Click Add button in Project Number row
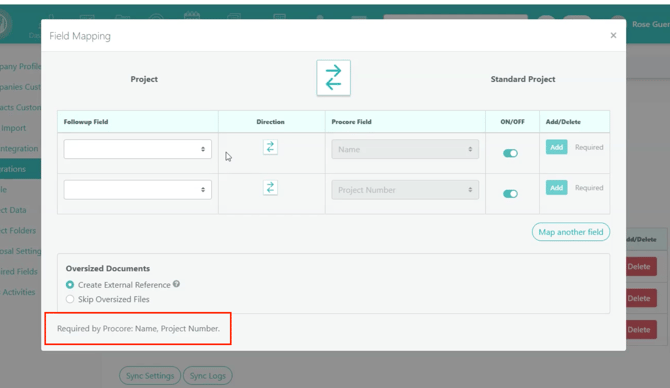Image resolution: width=670 pixels, height=388 pixels. pyautogui.click(x=556, y=188)
